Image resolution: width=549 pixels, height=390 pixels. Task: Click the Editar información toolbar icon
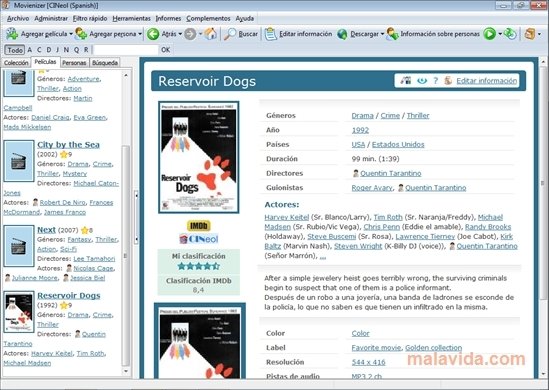(x=271, y=34)
